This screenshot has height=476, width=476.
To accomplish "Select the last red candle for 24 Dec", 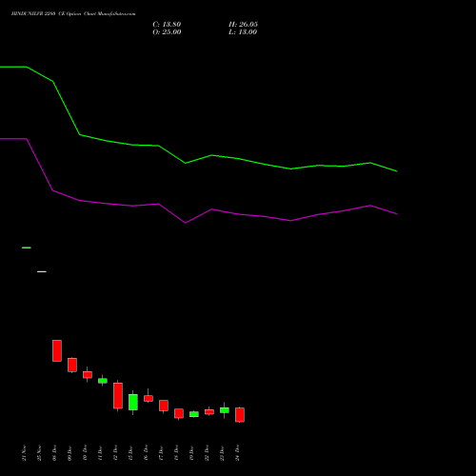I will [x=240, y=415].
